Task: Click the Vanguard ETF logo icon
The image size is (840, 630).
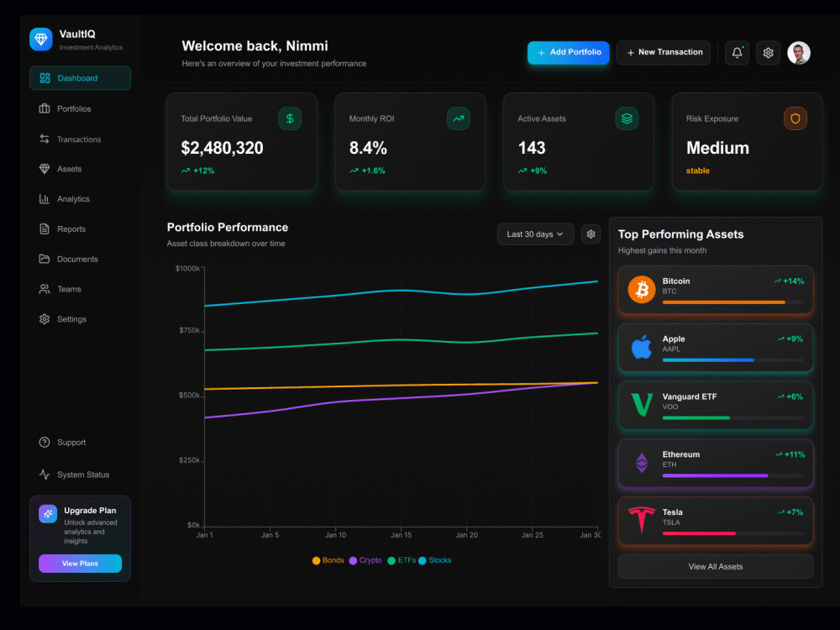Action: click(x=641, y=405)
